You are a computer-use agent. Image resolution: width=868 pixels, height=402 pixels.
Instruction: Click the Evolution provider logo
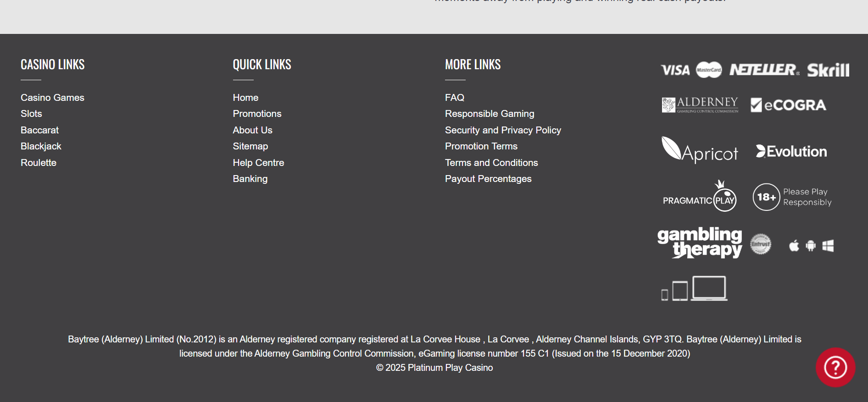click(791, 151)
